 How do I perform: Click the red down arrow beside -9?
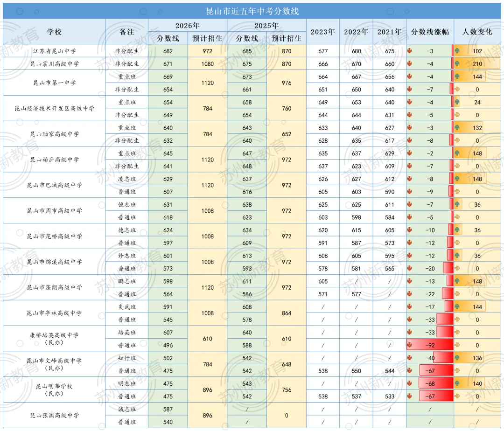410,191
